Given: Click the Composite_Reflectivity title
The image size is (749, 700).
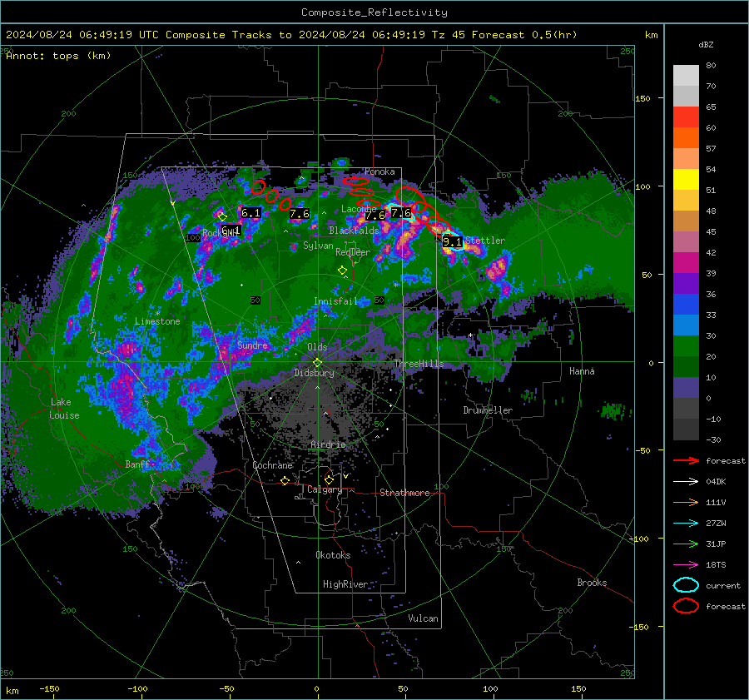Looking at the screenshot, I should tap(374, 12).
